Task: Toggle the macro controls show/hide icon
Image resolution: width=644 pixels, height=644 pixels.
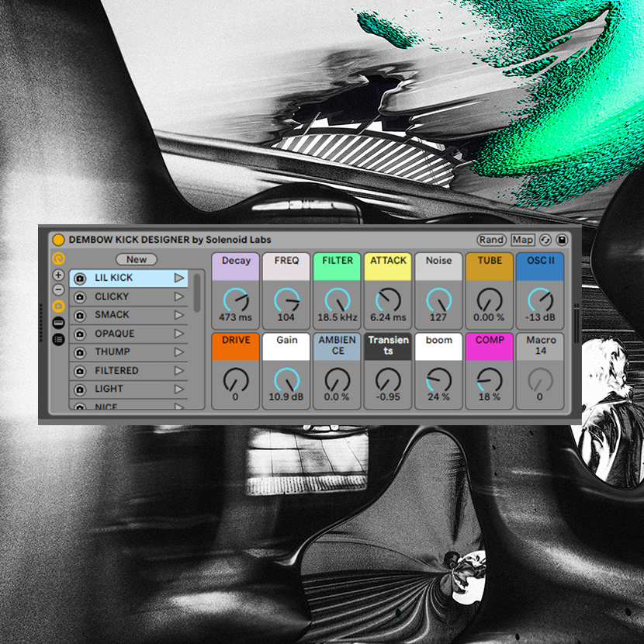Action: pyautogui.click(x=58, y=258)
